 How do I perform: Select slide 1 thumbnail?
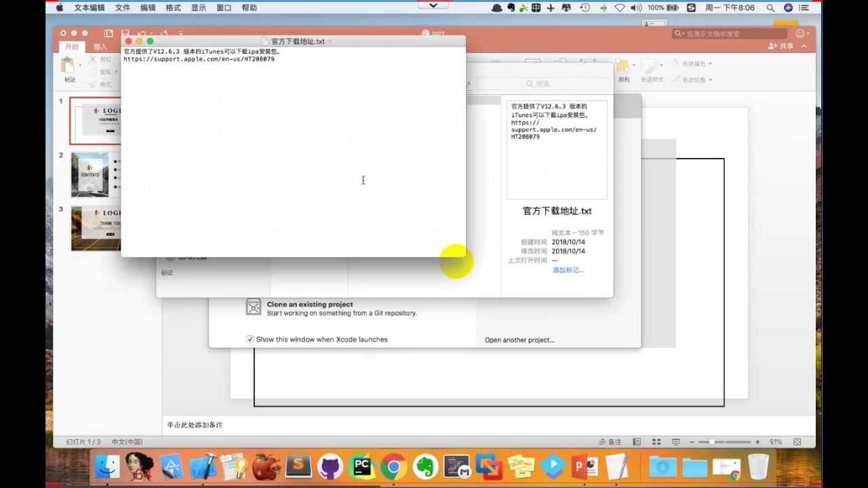tap(96, 121)
